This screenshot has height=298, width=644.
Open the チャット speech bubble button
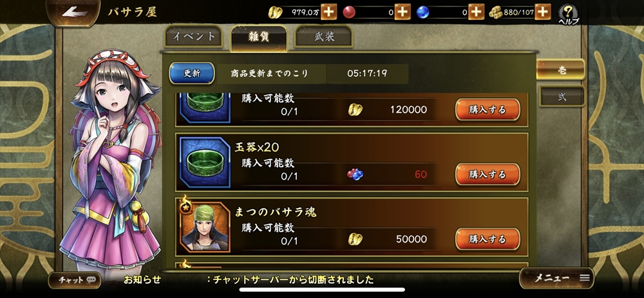pos(75,280)
